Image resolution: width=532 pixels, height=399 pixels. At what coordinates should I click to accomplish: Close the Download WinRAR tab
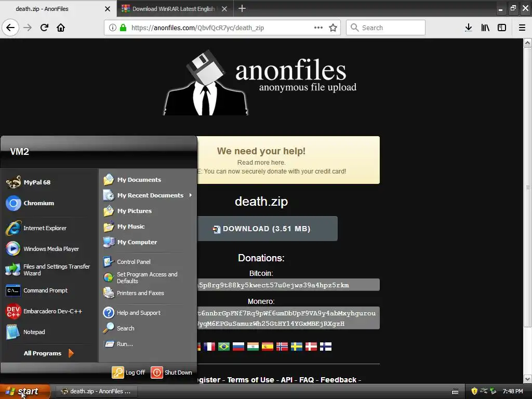click(x=224, y=9)
